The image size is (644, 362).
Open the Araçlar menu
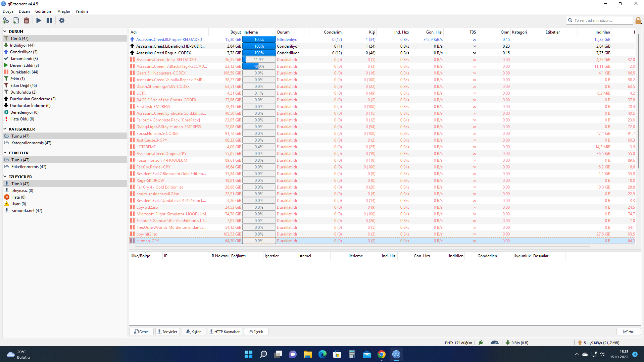click(x=64, y=11)
